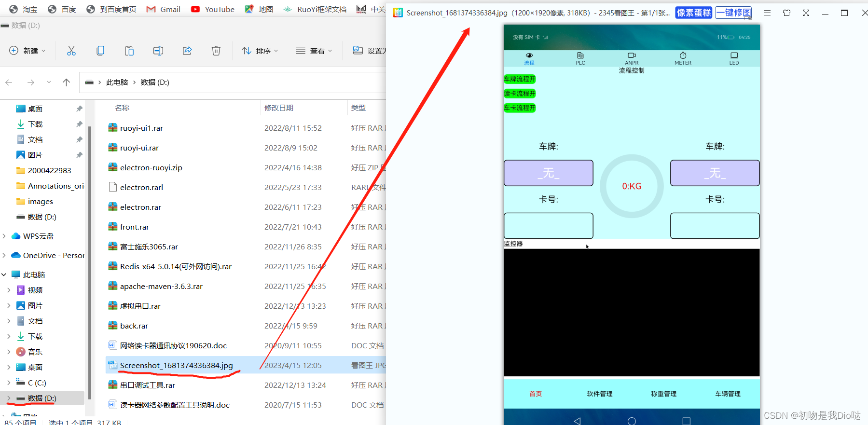Click the Cut scissors icon in Explorer toolbar
Image resolution: width=868 pixels, height=425 pixels.
tap(71, 51)
